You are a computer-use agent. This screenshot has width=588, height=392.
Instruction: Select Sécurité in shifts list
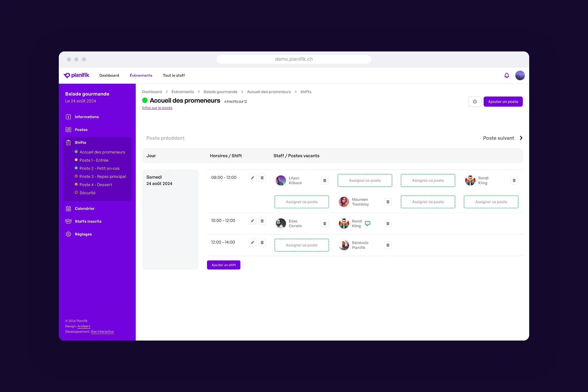tap(87, 193)
